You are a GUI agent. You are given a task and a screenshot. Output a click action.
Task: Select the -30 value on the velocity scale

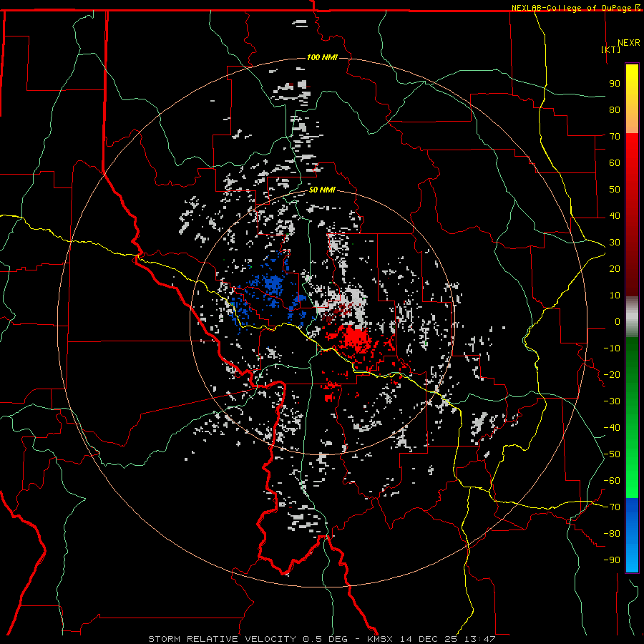[612, 401]
